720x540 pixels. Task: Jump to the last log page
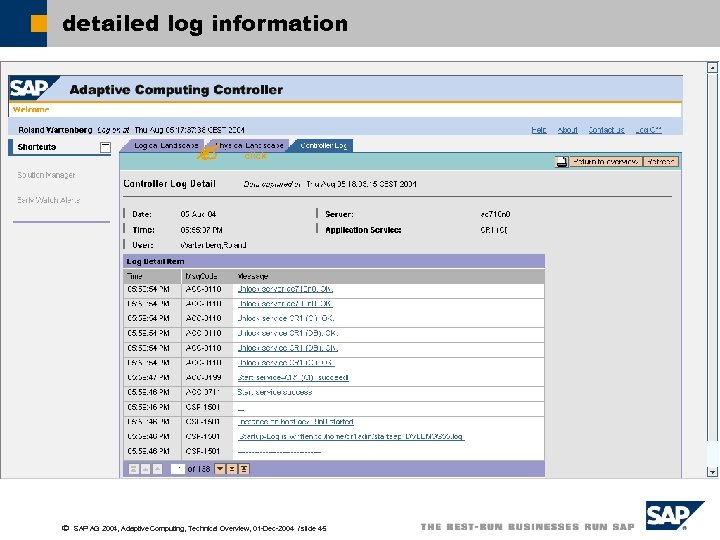coord(244,469)
